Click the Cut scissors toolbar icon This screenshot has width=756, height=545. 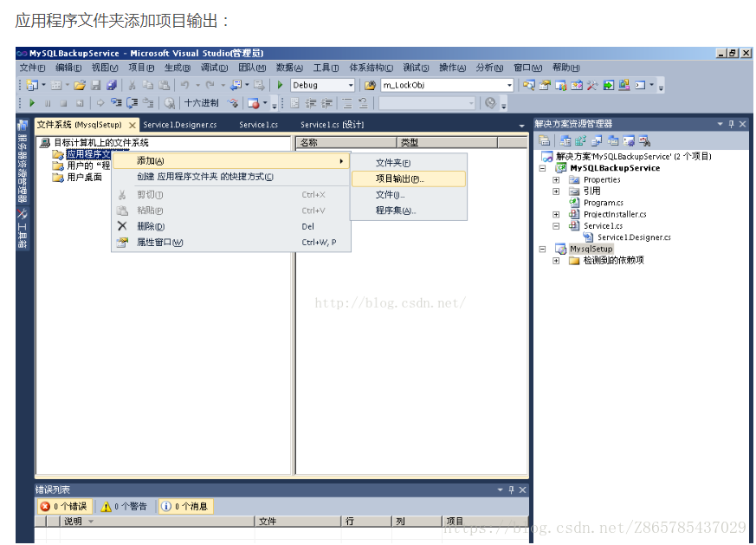click(132, 86)
